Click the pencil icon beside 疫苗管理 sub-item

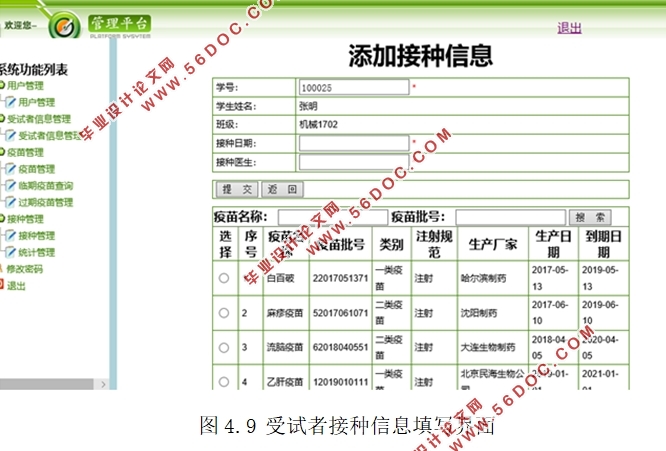click(x=10, y=169)
